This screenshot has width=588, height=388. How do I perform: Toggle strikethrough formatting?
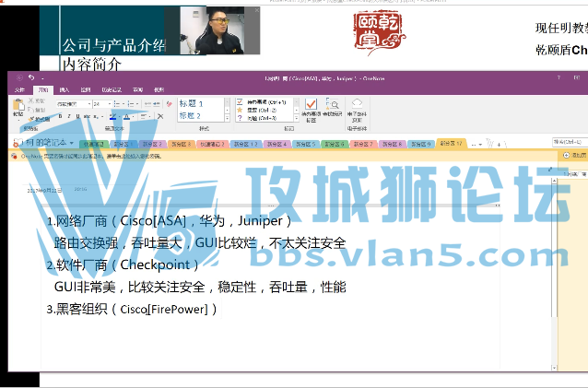tap(87, 117)
